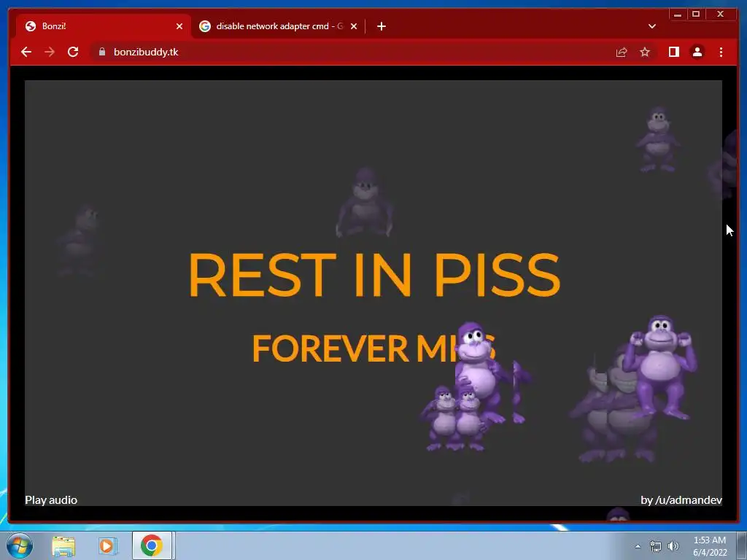Click the globe favicon on the Bonzi! tab
747x560 pixels.
[31, 26]
